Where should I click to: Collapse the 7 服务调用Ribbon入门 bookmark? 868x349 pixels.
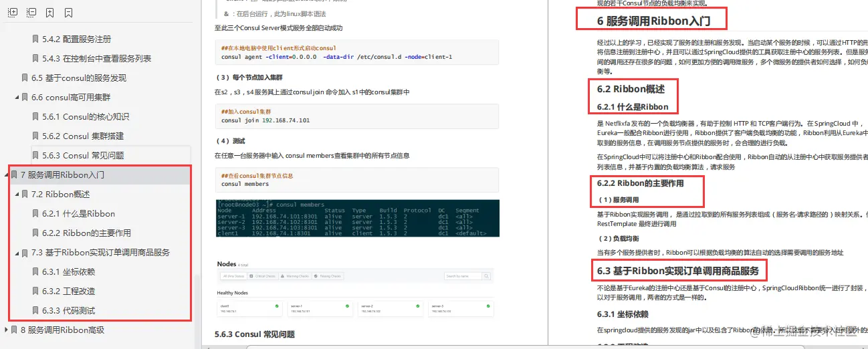tap(6, 175)
